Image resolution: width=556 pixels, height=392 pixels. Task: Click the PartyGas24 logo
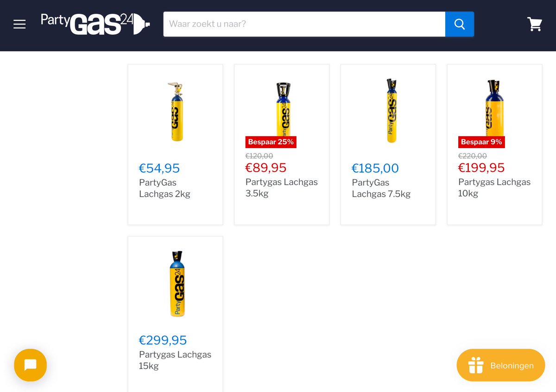96,23
